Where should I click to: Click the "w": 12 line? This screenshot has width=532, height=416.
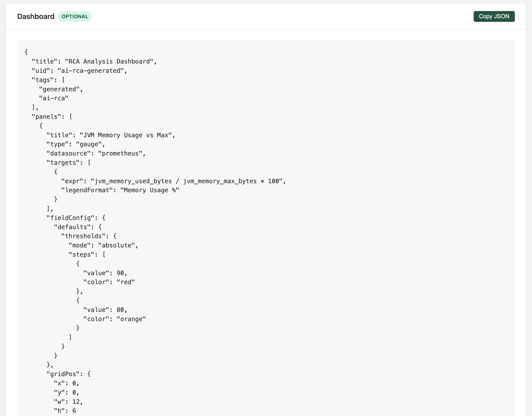(69, 402)
